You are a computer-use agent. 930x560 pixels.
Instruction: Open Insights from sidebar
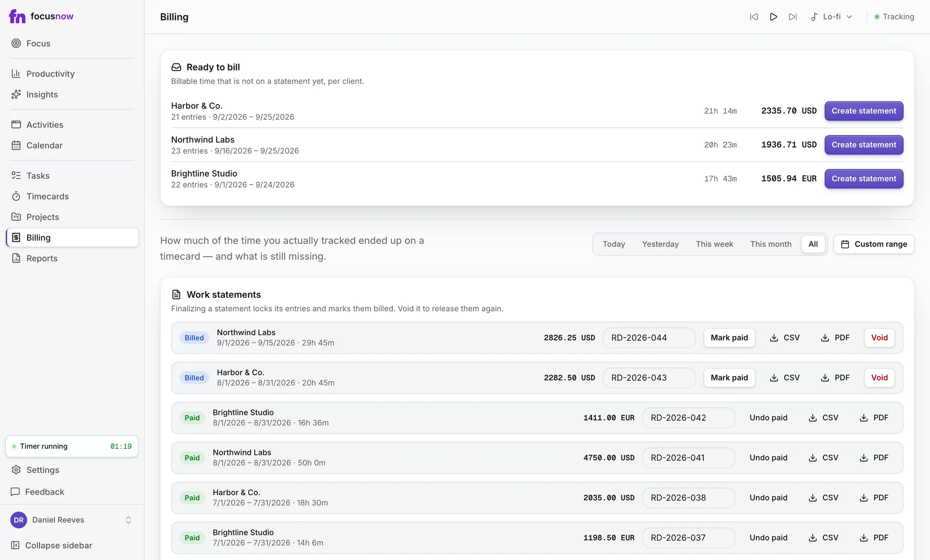tap(72, 94)
